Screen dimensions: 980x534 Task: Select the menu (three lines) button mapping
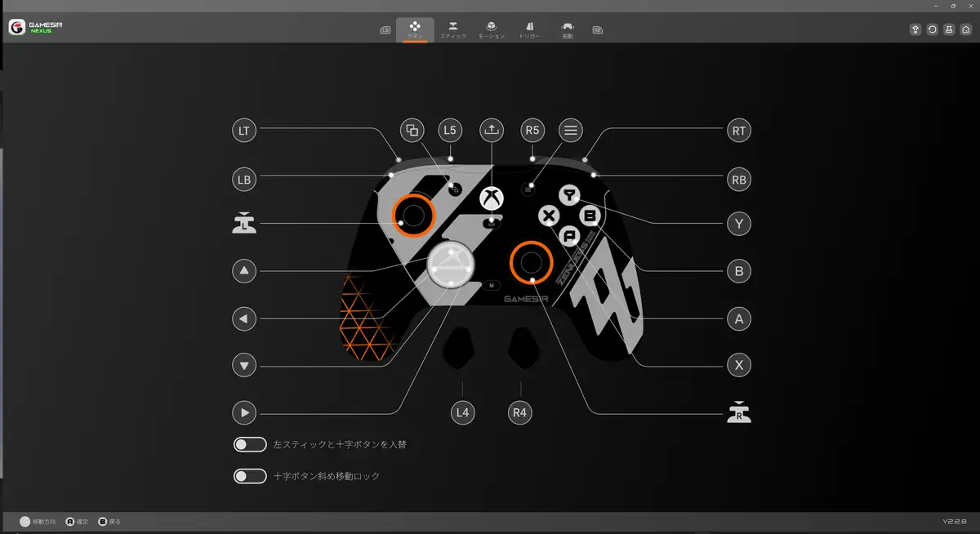tap(571, 130)
